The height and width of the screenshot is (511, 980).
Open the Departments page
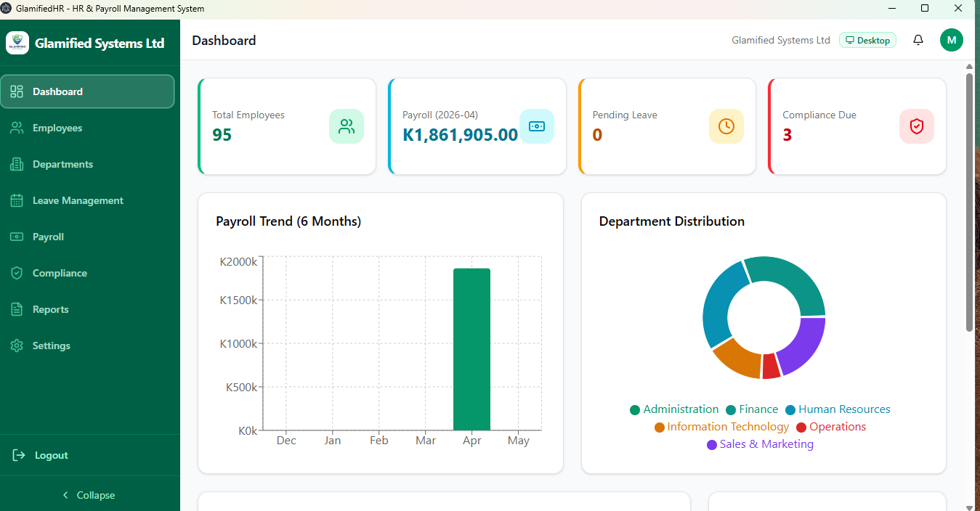point(87,164)
